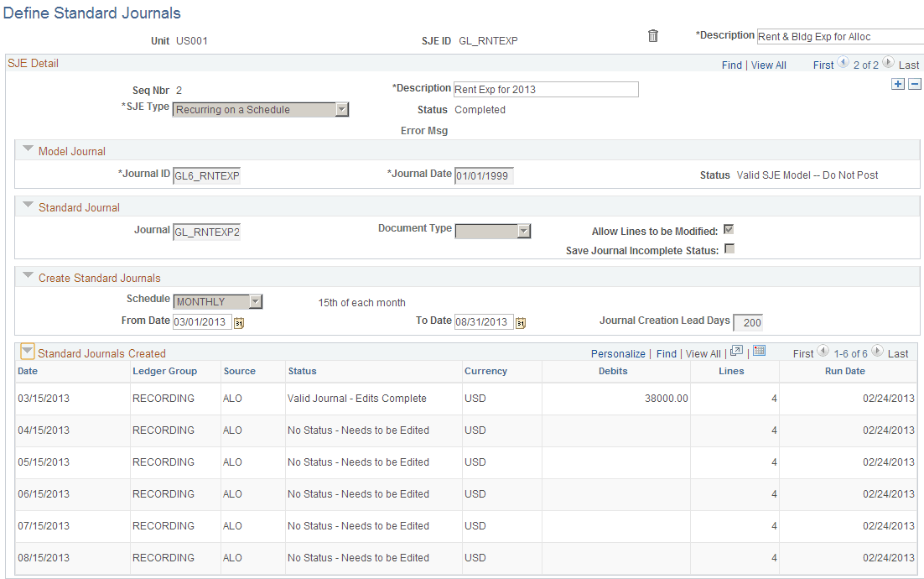Viewport: 924px width, 579px height.
Task: Click the top Description field Rent & Bldg Exp
Action: pyautogui.click(x=840, y=37)
